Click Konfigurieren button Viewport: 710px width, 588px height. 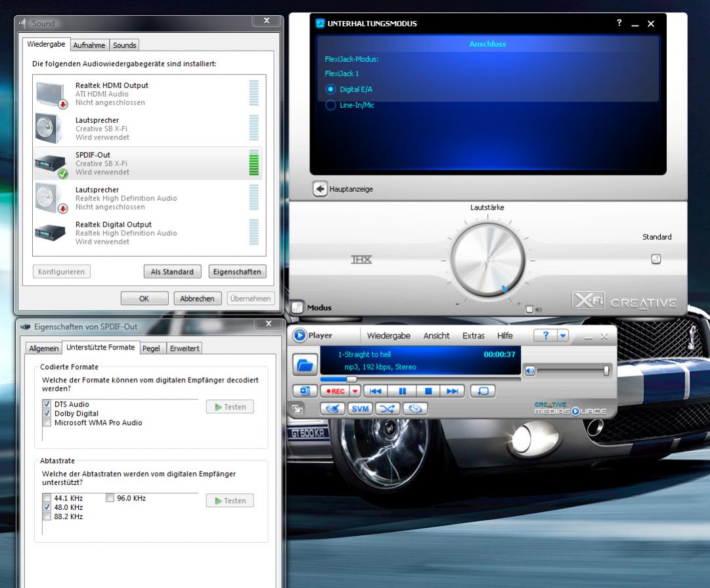pyautogui.click(x=61, y=271)
